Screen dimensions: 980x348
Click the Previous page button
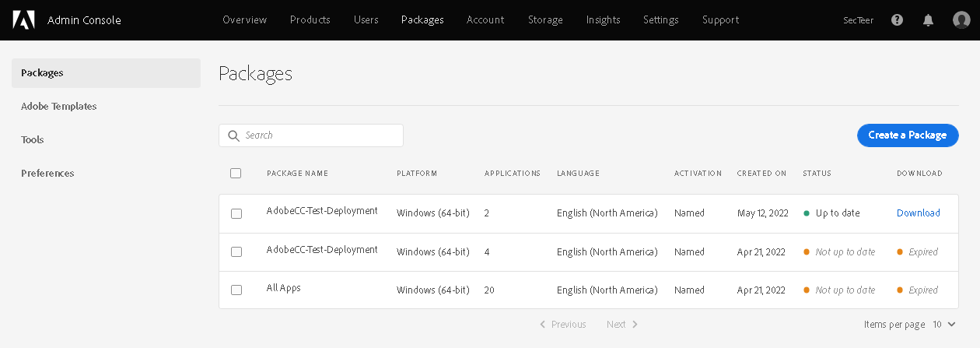pos(562,325)
